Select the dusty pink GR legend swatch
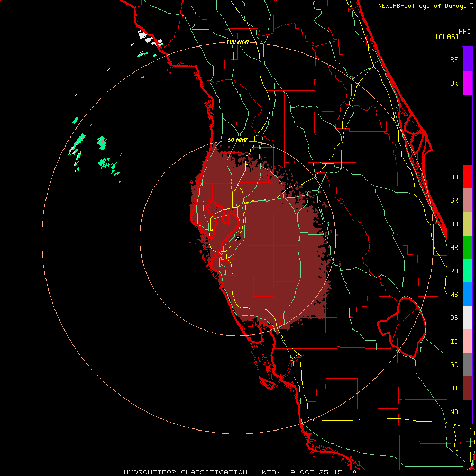 click(x=467, y=200)
